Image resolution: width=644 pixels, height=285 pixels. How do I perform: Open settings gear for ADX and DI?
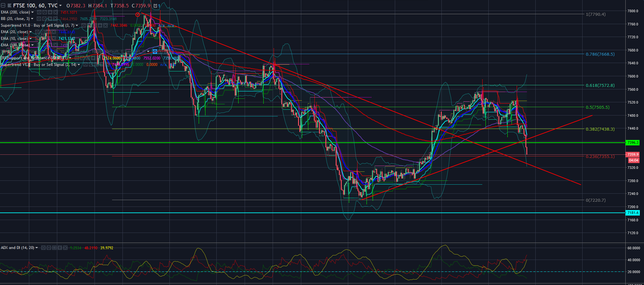(x=49, y=248)
